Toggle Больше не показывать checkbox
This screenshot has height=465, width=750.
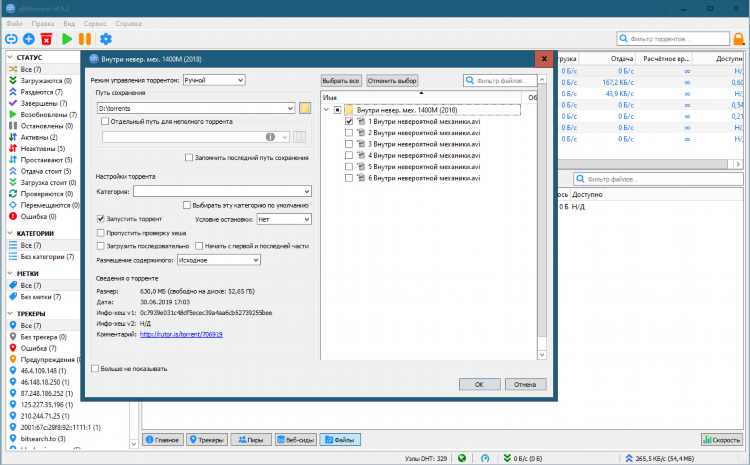(x=95, y=369)
